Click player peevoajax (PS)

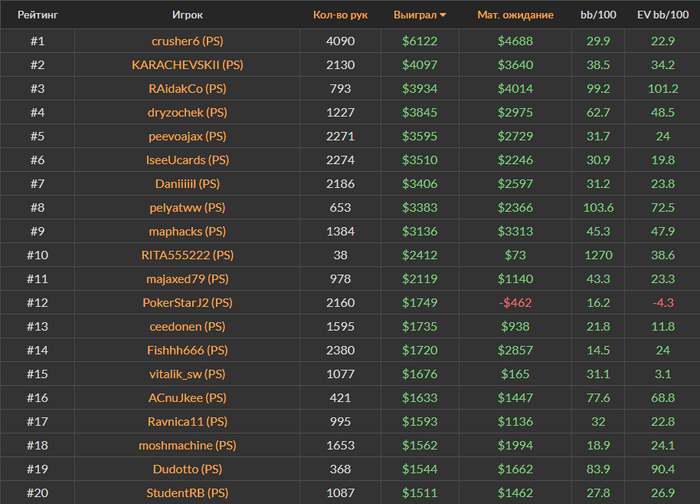(x=187, y=137)
